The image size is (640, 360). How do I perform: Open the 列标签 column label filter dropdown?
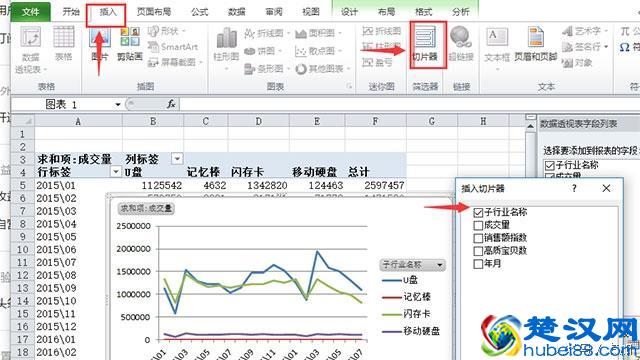[177, 159]
